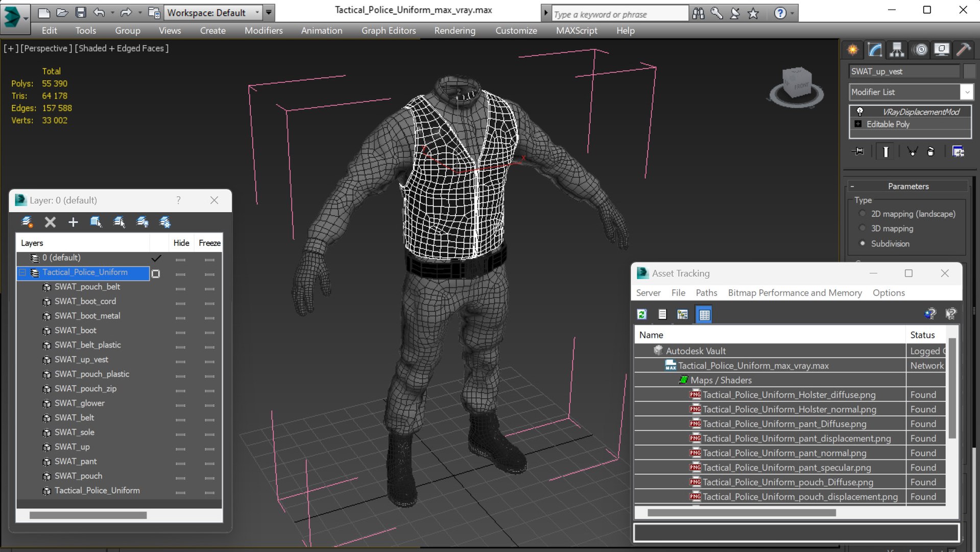Image resolution: width=980 pixels, height=552 pixels.
Task: Open the Create panel star icon
Action: click(x=852, y=50)
